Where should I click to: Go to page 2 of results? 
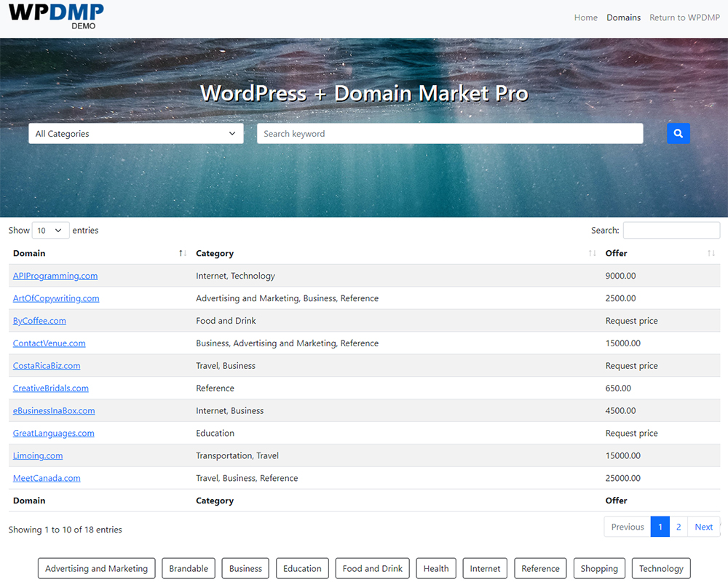(678, 527)
